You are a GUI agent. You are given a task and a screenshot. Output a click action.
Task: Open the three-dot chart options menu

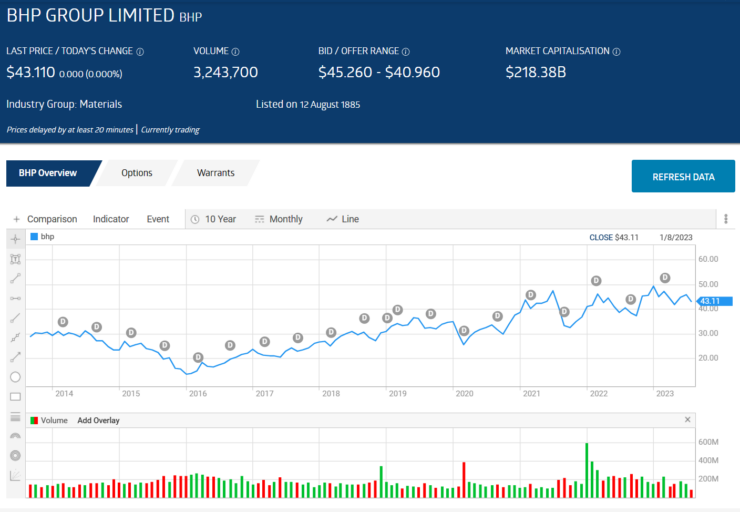tap(726, 218)
